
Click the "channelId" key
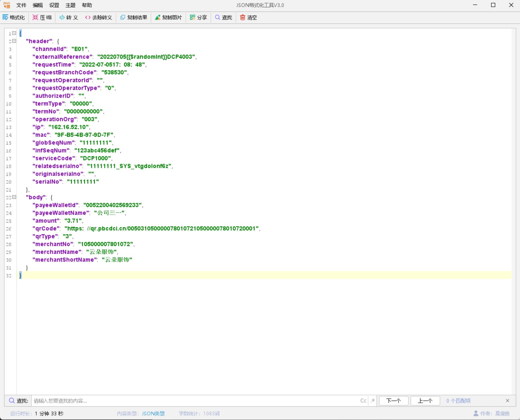point(50,49)
